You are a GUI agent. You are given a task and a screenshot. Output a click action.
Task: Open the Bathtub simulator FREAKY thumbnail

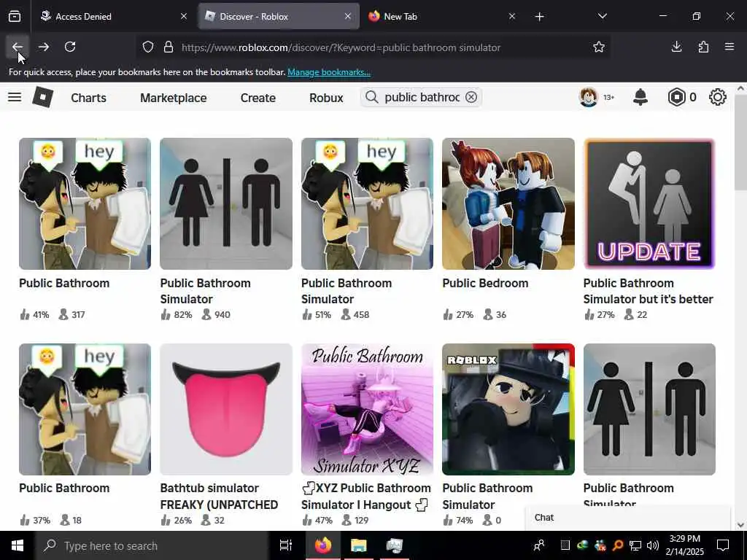[x=226, y=409]
